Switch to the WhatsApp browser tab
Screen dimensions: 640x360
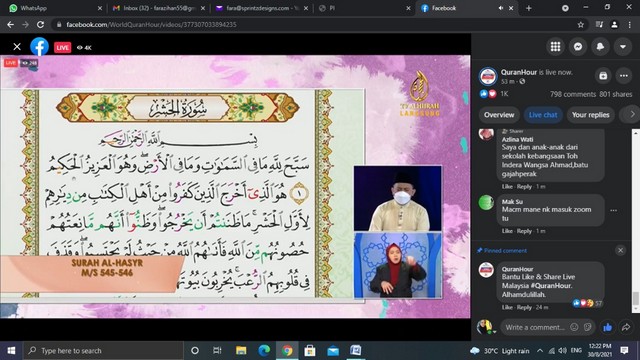click(x=55, y=8)
